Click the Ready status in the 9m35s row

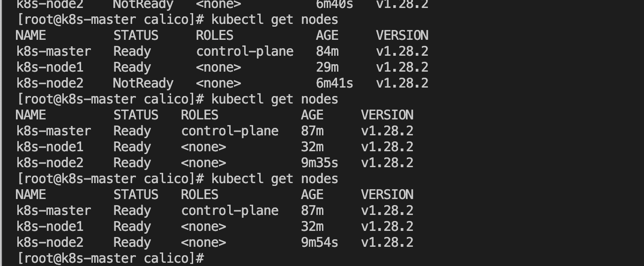click(132, 163)
